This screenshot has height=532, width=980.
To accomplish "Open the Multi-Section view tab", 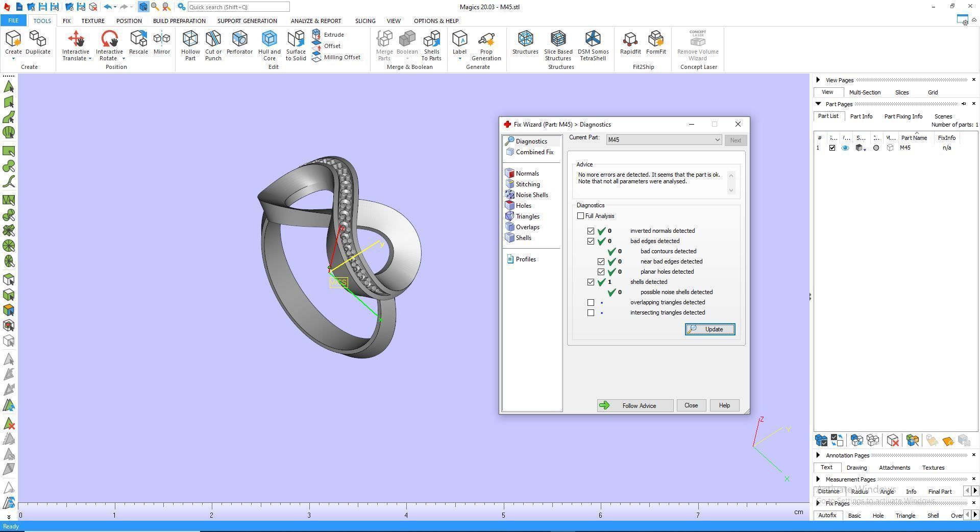I will (865, 92).
